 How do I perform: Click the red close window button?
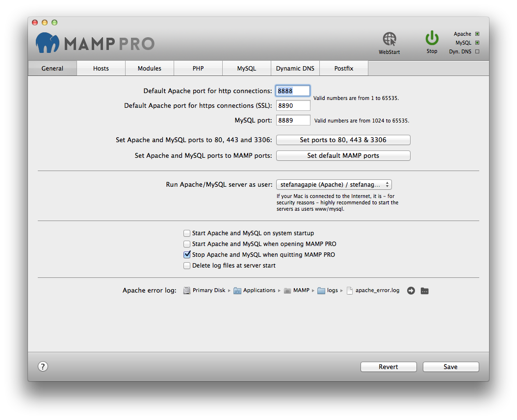click(x=35, y=23)
